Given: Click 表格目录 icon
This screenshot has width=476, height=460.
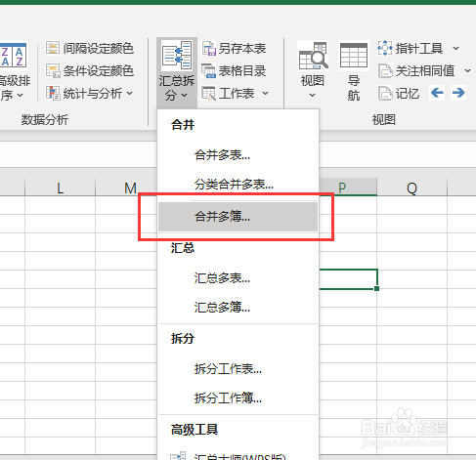Looking at the screenshot, I should tap(208, 70).
